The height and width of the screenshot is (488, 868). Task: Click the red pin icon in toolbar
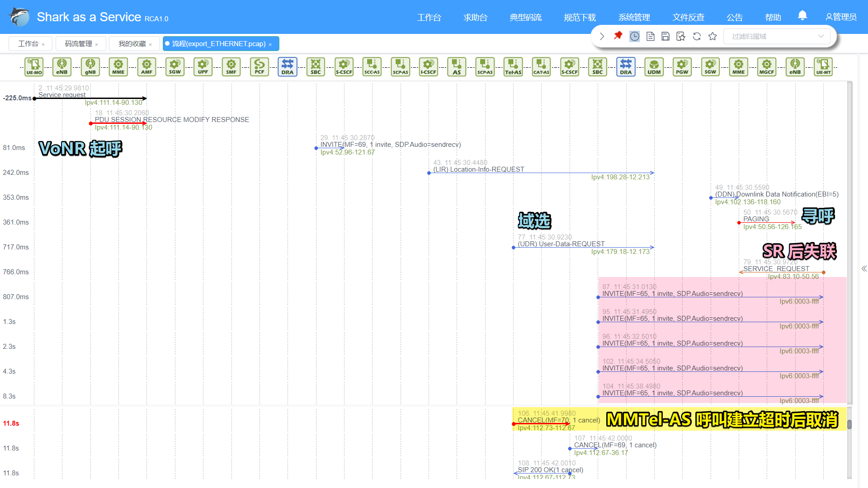tap(618, 36)
